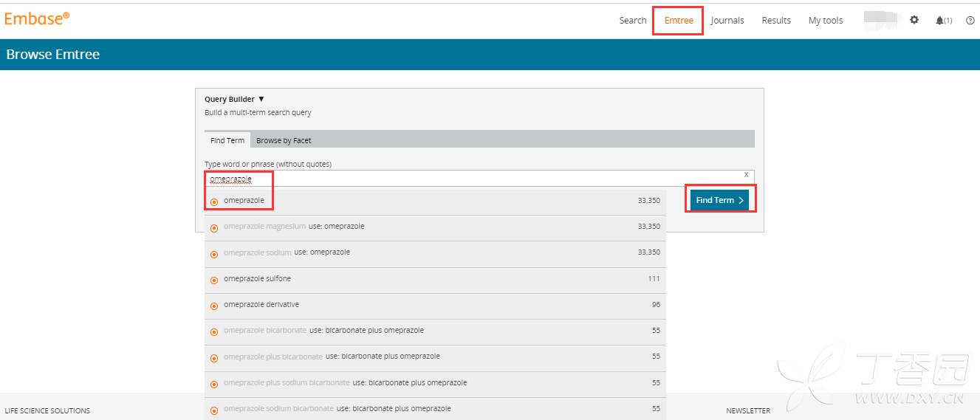980x420 pixels.
Task: Open the My tools menu
Action: point(825,21)
